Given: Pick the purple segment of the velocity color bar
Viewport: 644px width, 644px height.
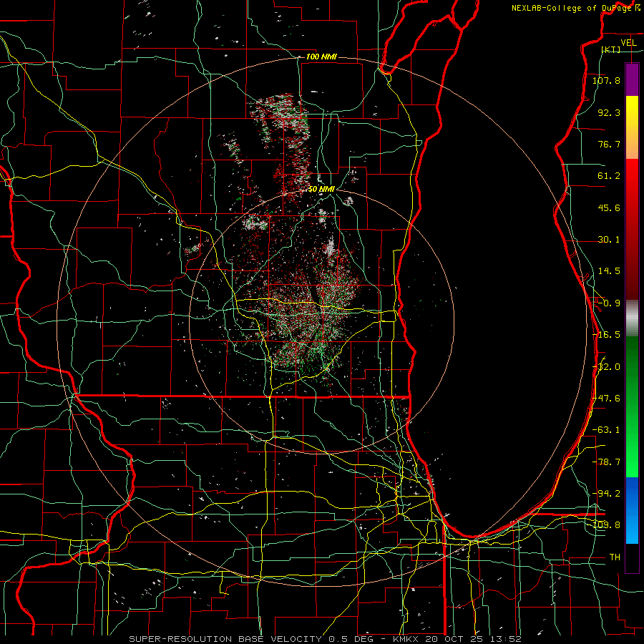Looking at the screenshot, I should 632,79.
